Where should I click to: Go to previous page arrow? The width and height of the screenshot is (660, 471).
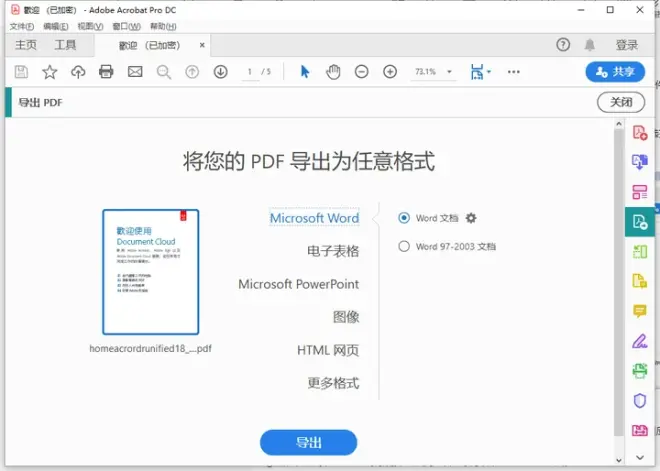[x=192, y=72]
